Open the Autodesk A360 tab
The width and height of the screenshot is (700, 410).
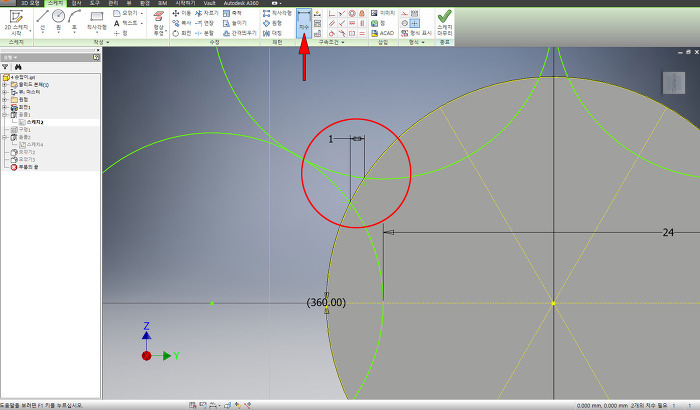coord(241,3)
